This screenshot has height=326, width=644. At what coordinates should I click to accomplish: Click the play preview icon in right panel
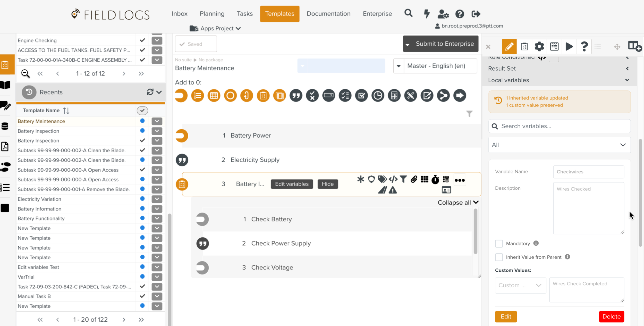(569, 47)
